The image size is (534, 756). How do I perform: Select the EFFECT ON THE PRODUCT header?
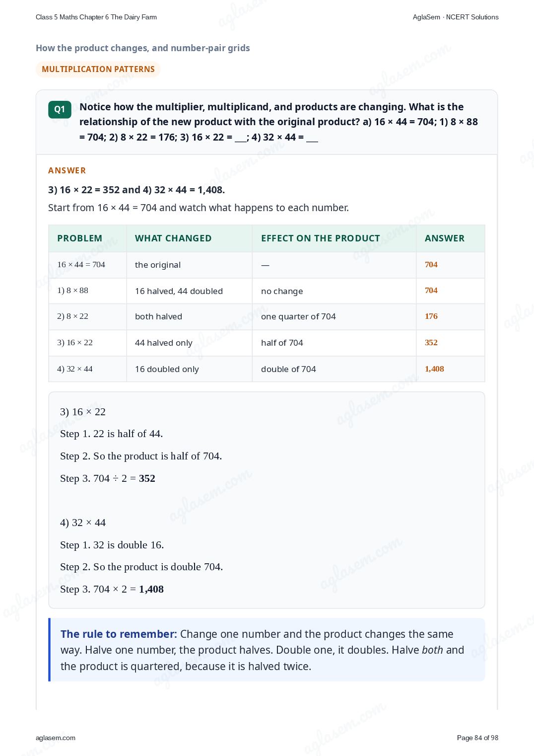tap(321, 238)
